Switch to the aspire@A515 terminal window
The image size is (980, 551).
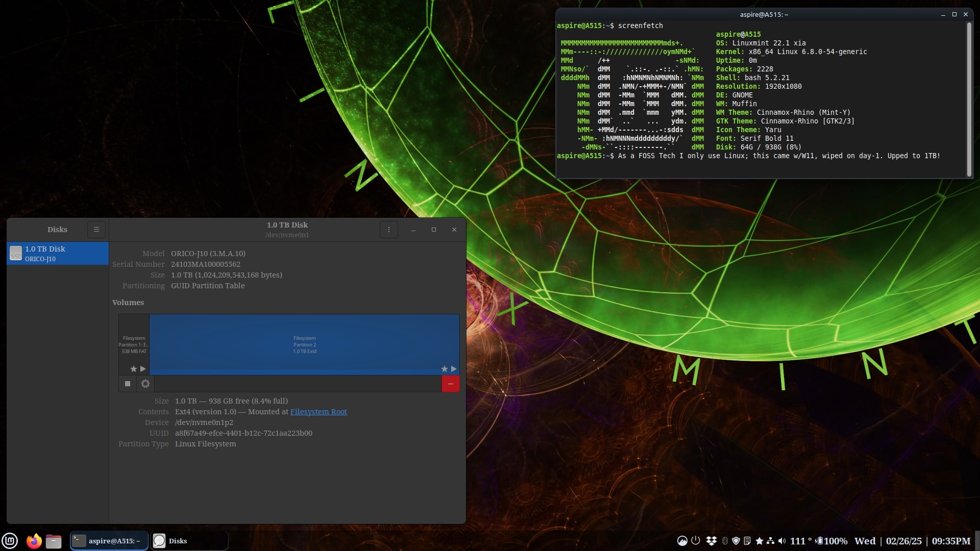tap(109, 541)
